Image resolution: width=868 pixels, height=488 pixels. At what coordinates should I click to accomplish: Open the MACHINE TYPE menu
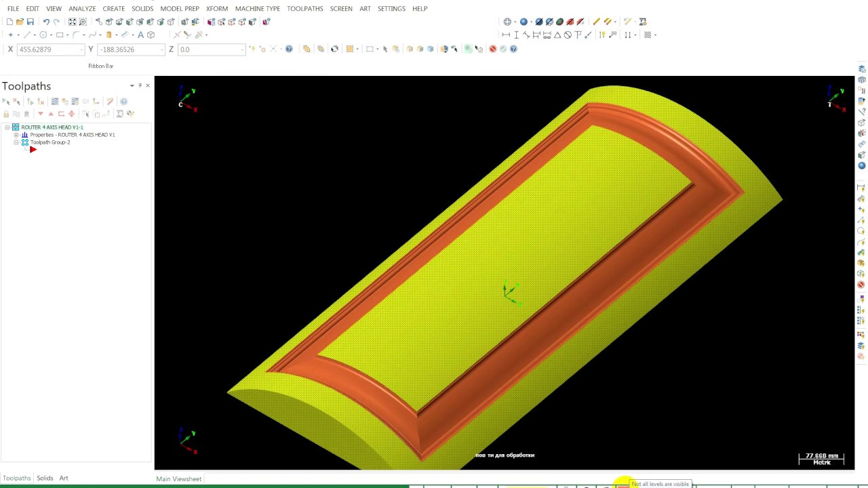coord(257,8)
